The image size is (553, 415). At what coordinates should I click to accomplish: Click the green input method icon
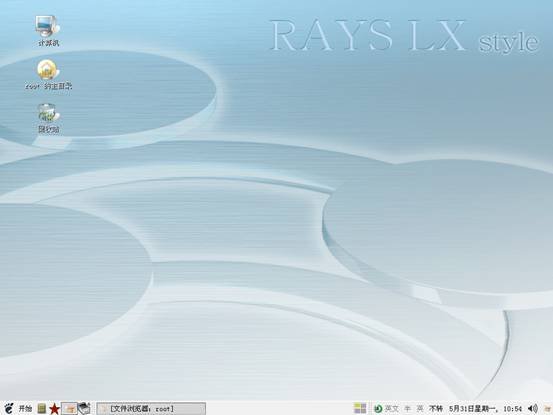pyautogui.click(x=378, y=409)
